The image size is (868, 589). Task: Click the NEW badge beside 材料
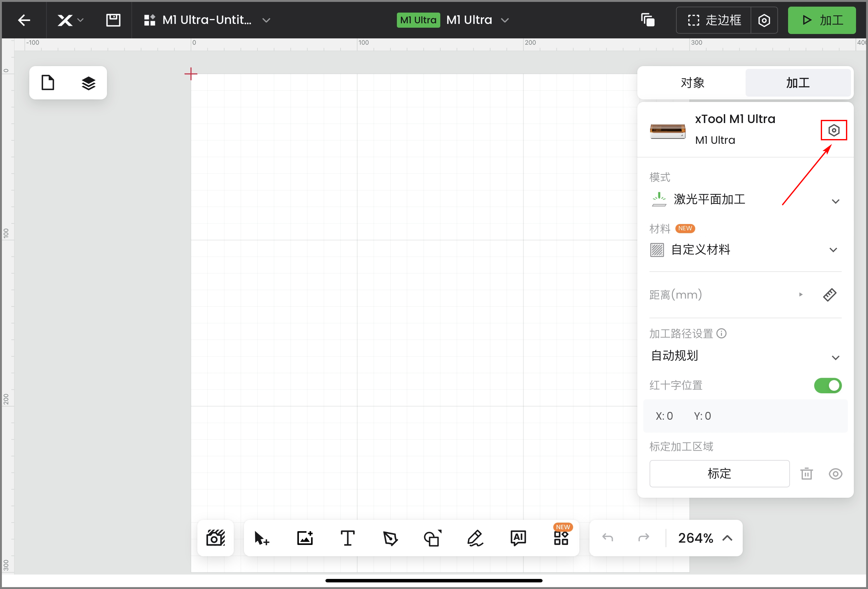(685, 228)
